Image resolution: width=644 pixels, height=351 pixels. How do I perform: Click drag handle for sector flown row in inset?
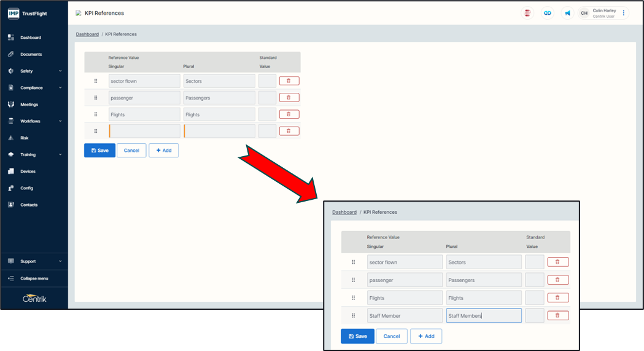(x=353, y=262)
